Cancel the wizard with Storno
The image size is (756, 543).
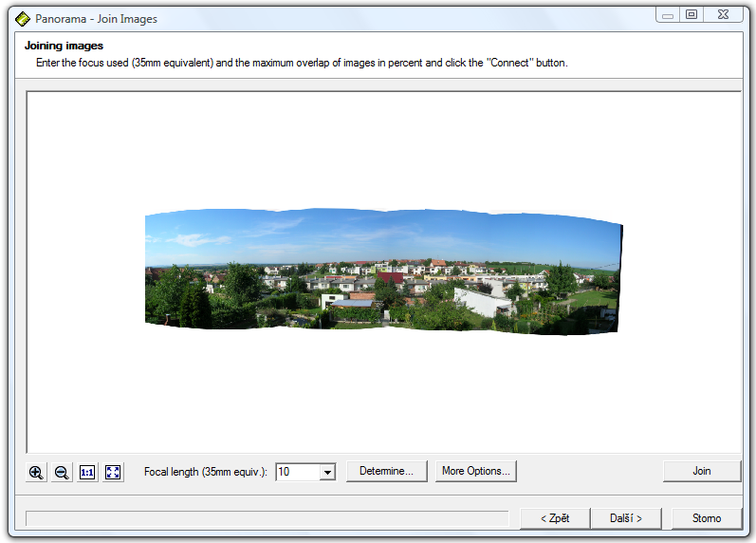[707, 518]
